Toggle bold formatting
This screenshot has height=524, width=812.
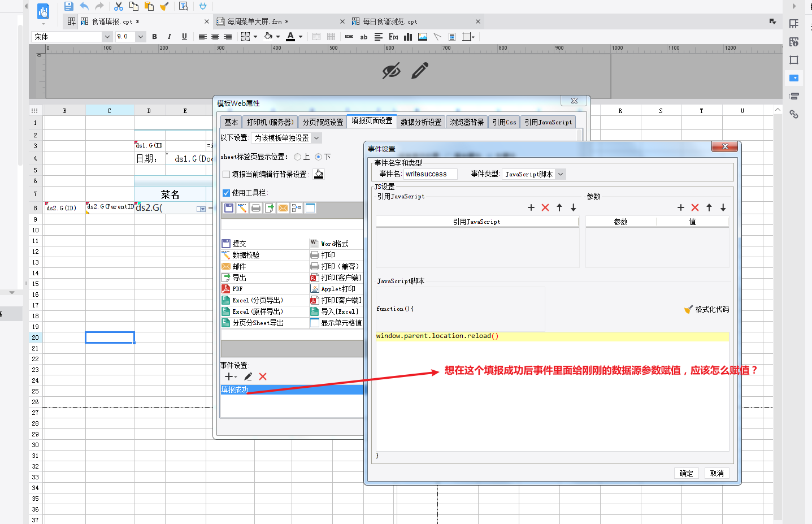click(154, 37)
